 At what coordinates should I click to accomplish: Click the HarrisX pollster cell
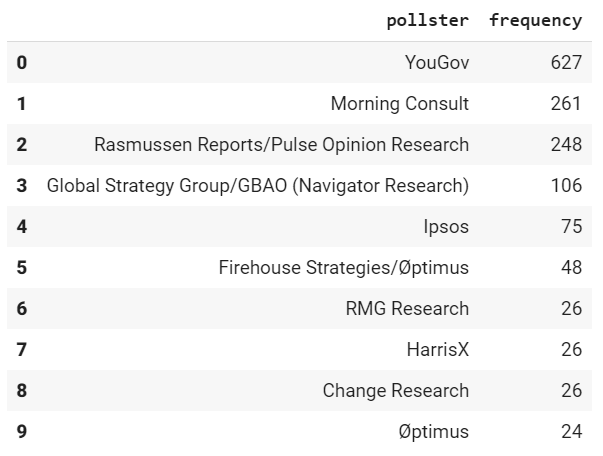pos(438,349)
